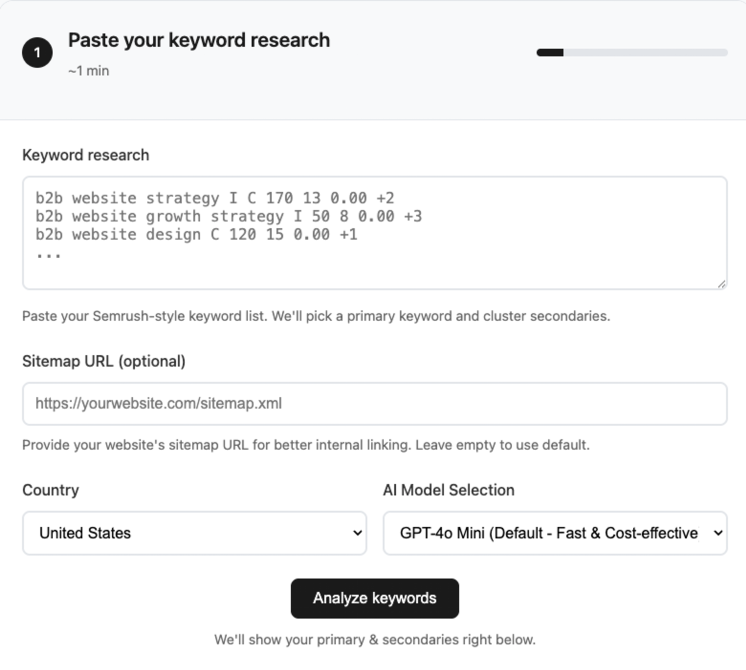Click the Semrush-style keyword list hint text

tap(316, 316)
